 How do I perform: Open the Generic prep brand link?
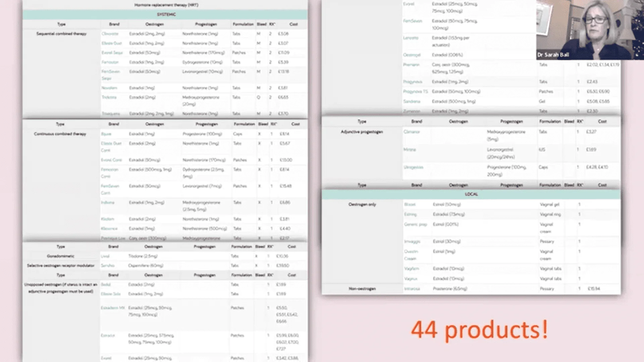pyautogui.click(x=416, y=224)
